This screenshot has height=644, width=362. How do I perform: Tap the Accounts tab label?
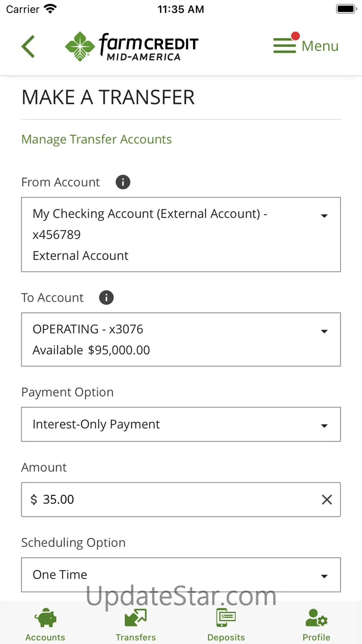pyautogui.click(x=45, y=637)
